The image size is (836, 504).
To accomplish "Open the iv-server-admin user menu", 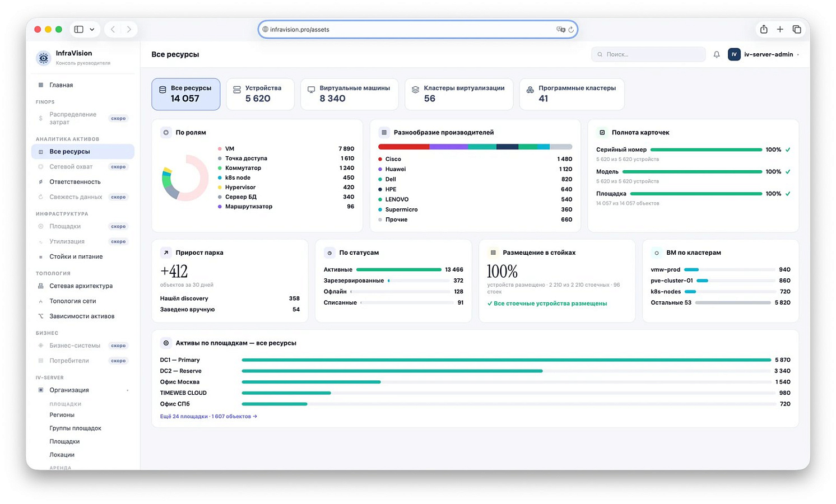I will click(763, 54).
